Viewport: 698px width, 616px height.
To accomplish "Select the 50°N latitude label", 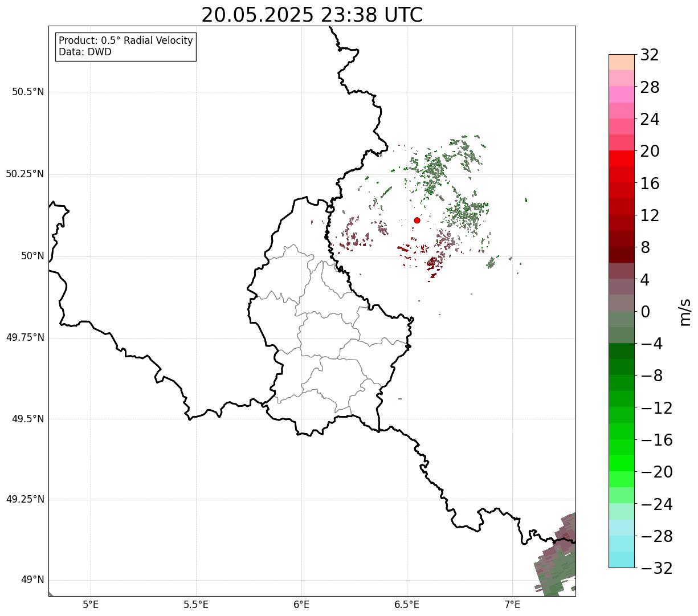I will point(32,256).
